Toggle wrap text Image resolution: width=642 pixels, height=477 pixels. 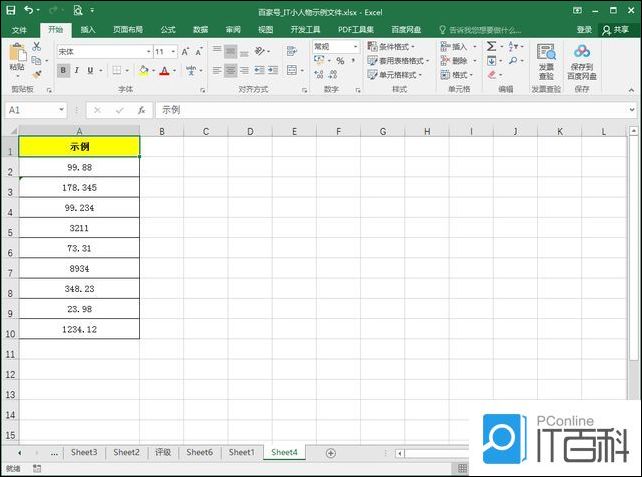292,51
